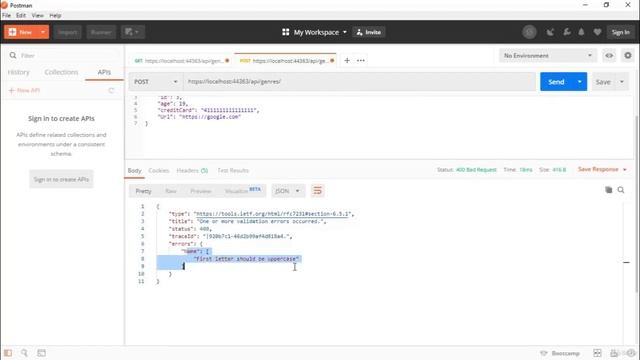Open the File menu

click(x=7, y=16)
